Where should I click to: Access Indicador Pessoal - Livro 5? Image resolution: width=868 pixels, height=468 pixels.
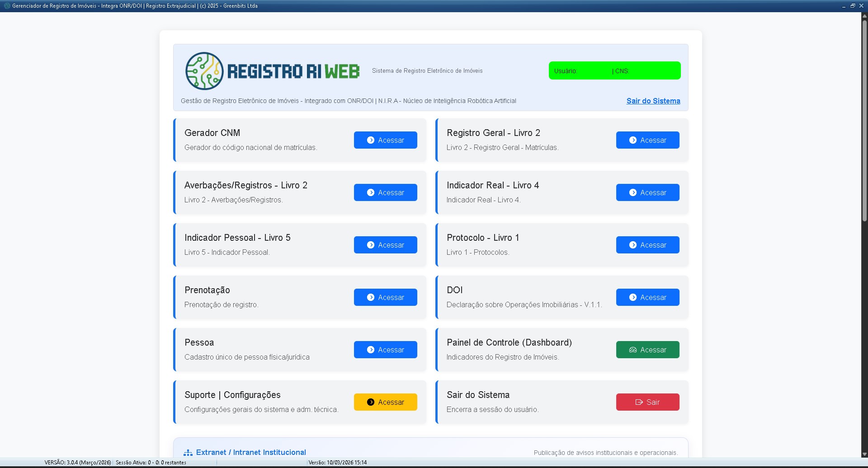(385, 245)
